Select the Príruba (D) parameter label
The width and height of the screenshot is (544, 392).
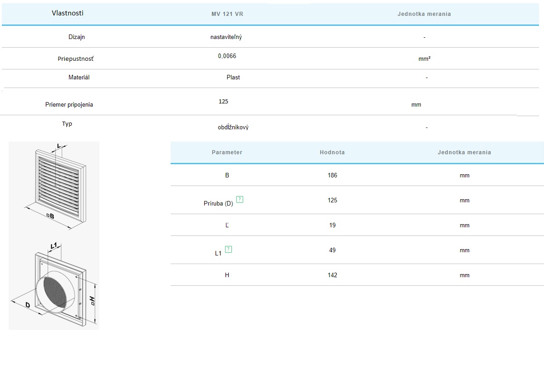218,204
